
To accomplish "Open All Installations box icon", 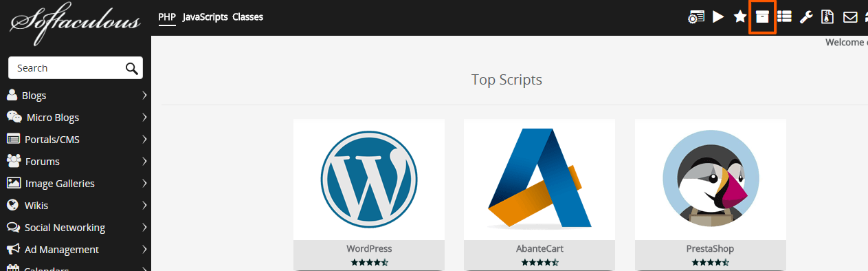I will pos(762,17).
